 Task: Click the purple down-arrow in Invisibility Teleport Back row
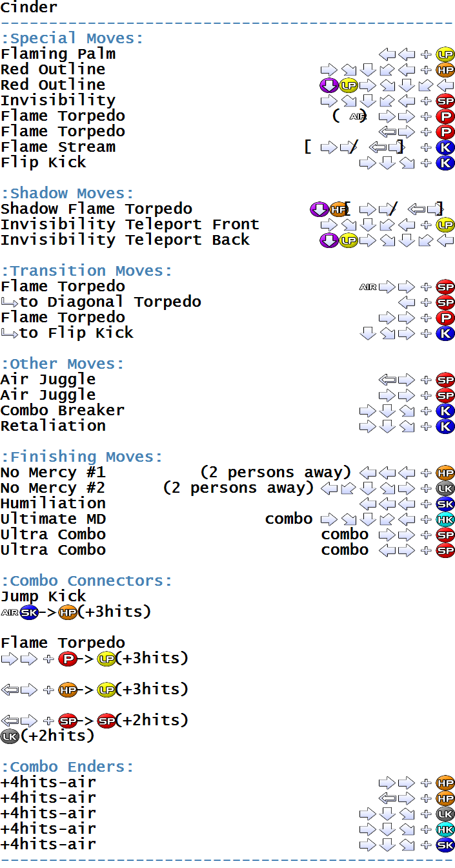tap(329, 240)
